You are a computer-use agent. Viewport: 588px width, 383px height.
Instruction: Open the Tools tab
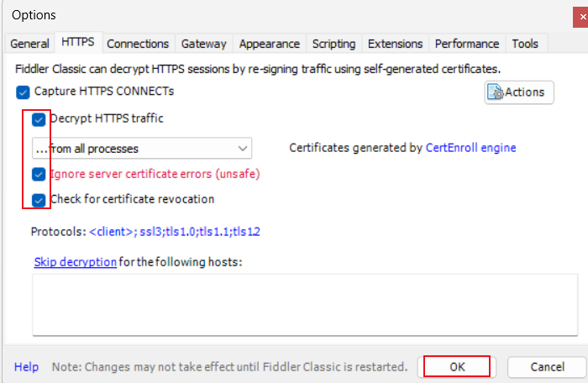(x=525, y=44)
